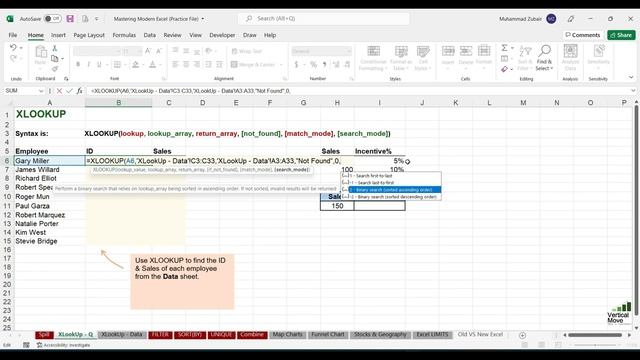The width and height of the screenshot is (640, 360).
Task: Click the Undo arrow icon
Action: 13,48
